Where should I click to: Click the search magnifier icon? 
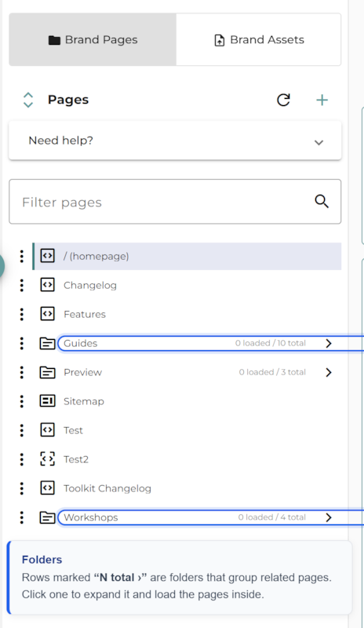pos(322,201)
